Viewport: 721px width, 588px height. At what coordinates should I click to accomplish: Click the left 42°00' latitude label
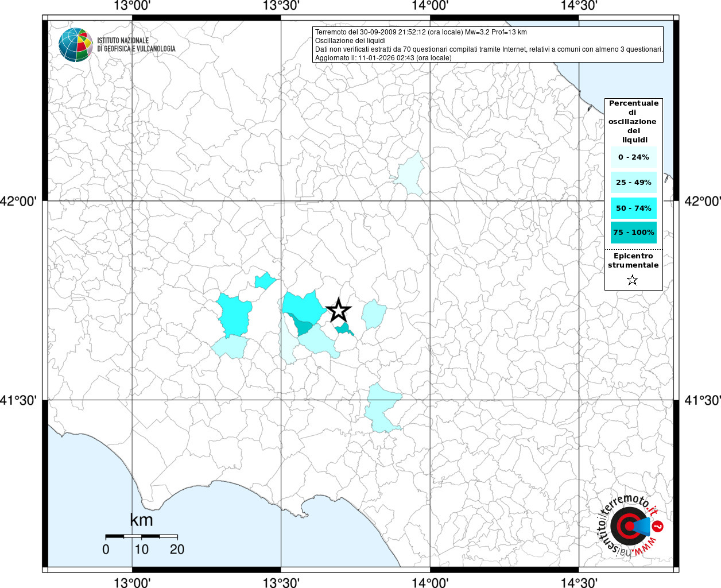coord(18,201)
